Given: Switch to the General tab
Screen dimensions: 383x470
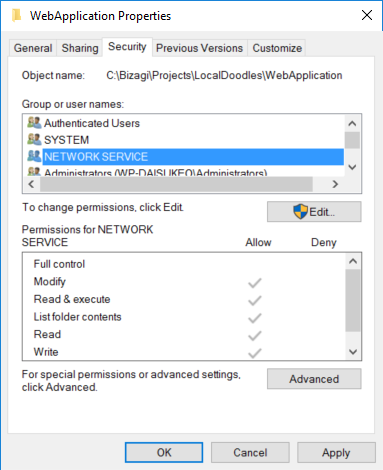Looking at the screenshot, I should [33, 48].
